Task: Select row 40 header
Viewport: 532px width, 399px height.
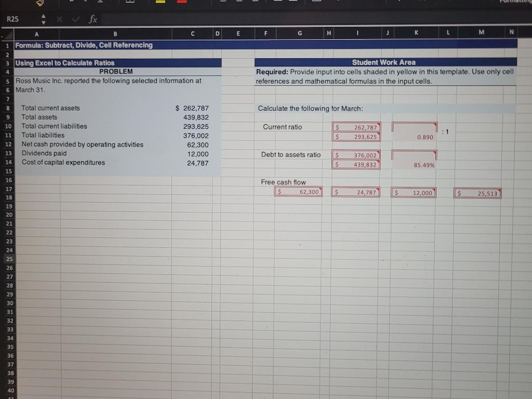Action: point(11,390)
